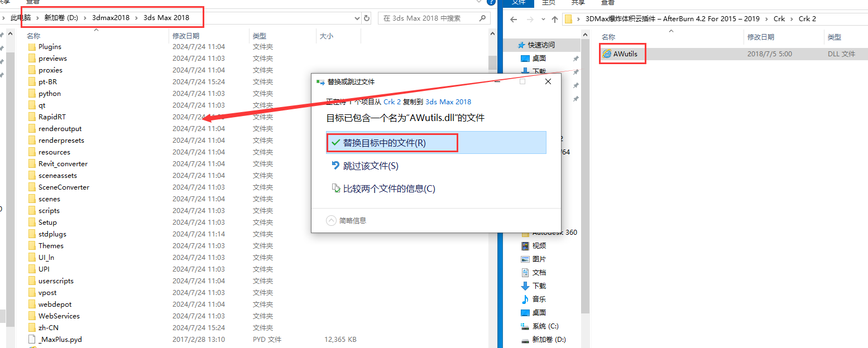Click the RapidRT folder icon
Image resolution: width=868 pixels, height=348 pixels.
pyautogui.click(x=32, y=117)
